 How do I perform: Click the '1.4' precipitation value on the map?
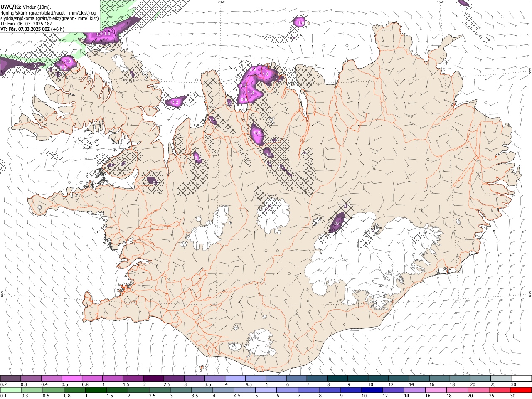pos(107,34)
